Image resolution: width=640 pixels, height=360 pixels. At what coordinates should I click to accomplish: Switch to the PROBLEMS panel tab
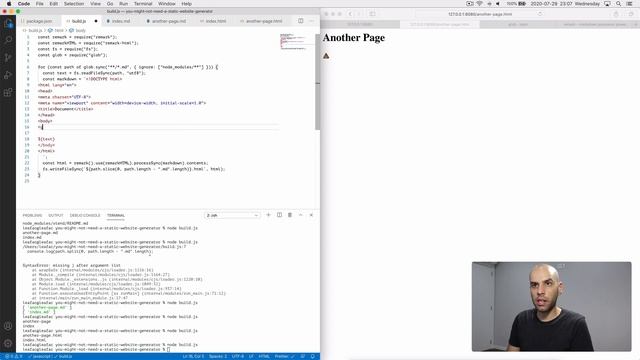(32, 215)
